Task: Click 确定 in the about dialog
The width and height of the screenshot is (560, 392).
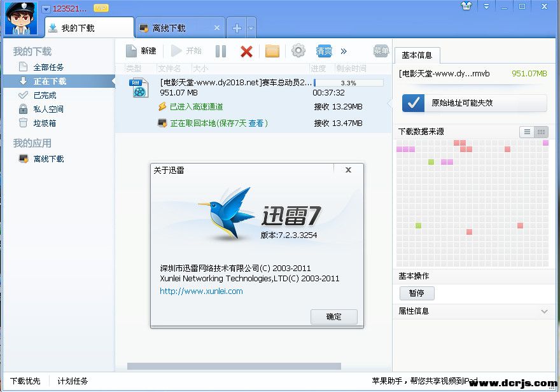Action: pyautogui.click(x=333, y=316)
